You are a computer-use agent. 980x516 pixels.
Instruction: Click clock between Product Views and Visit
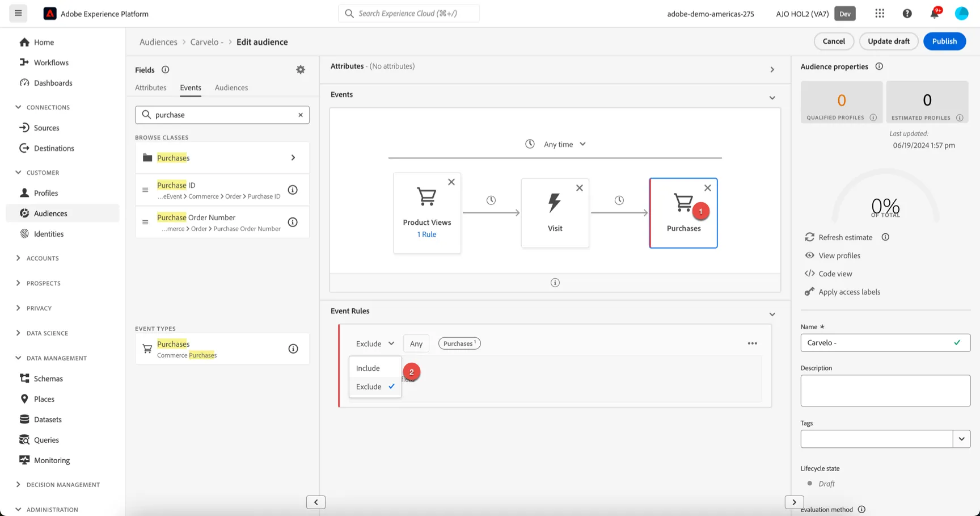click(491, 200)
